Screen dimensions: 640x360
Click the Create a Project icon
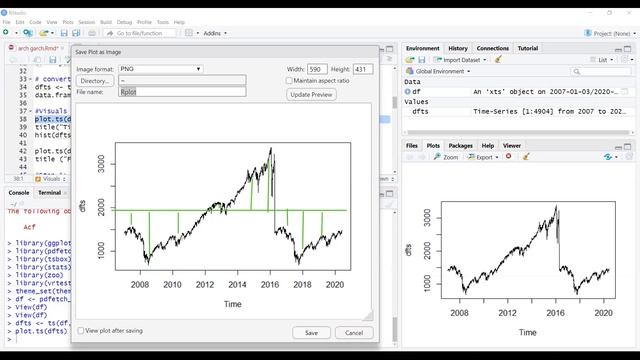pos(27,33)
